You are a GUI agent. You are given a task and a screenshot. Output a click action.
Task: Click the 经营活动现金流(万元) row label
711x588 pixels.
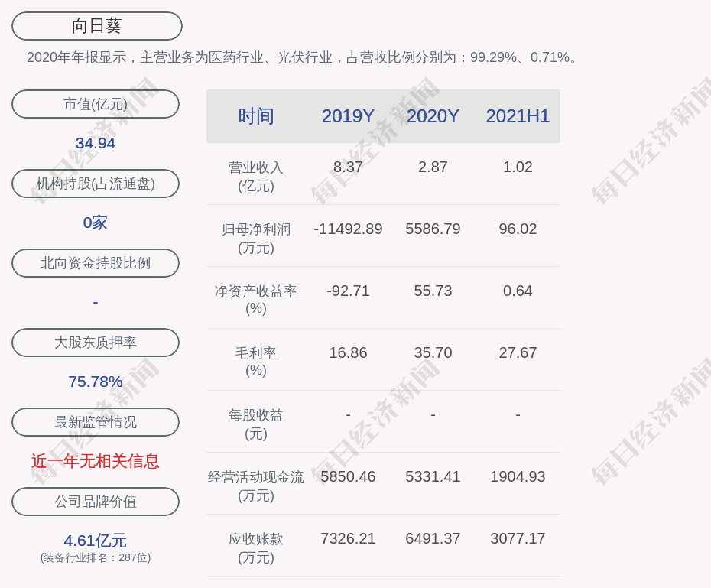[x=256, y=486]
